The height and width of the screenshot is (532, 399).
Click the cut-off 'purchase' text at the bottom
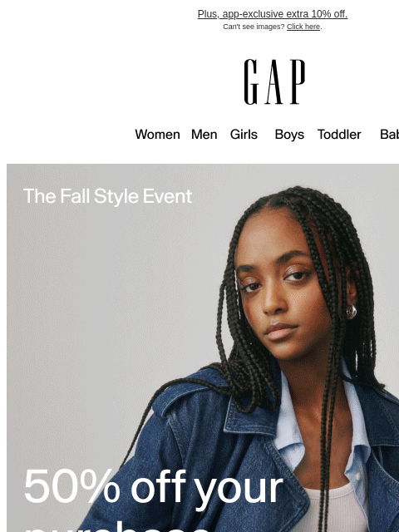click(x=117, y=529)
